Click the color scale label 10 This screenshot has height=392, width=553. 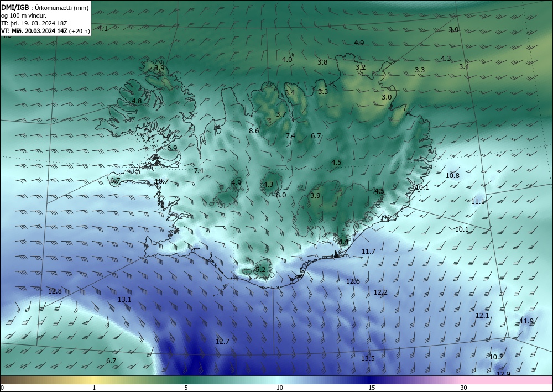point(280,388)
